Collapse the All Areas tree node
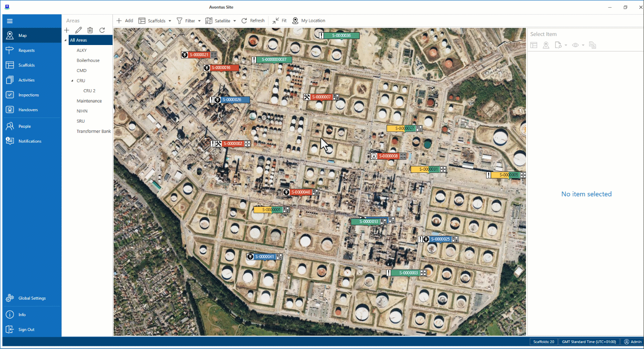 tap(66, 40)
